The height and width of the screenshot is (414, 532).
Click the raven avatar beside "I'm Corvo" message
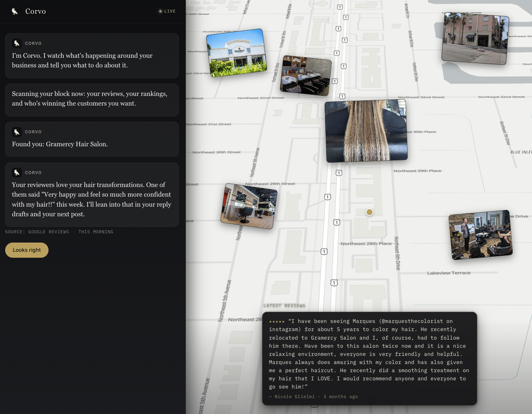point(17,43)
